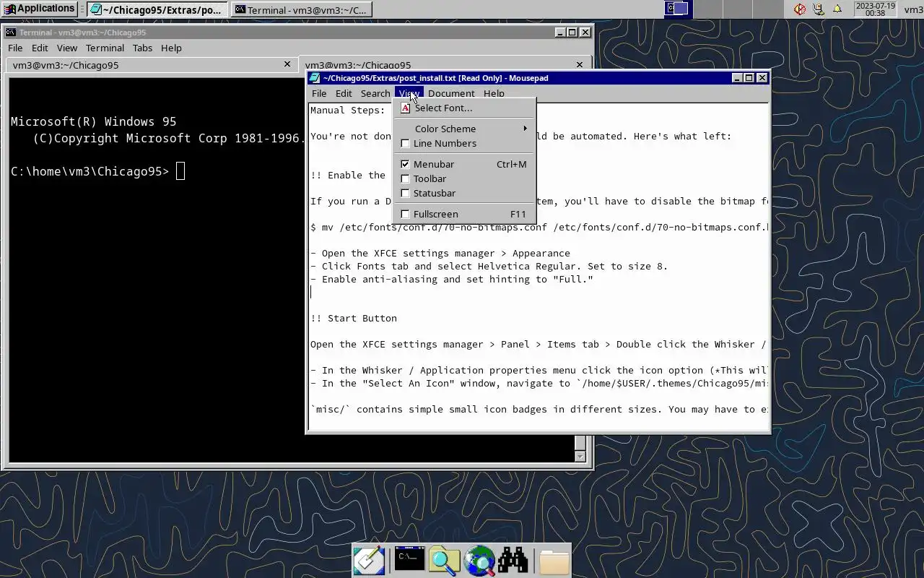Open the home folder icon in dock
The width and height of the screenshot is (924, 578).
click(554, 561)
